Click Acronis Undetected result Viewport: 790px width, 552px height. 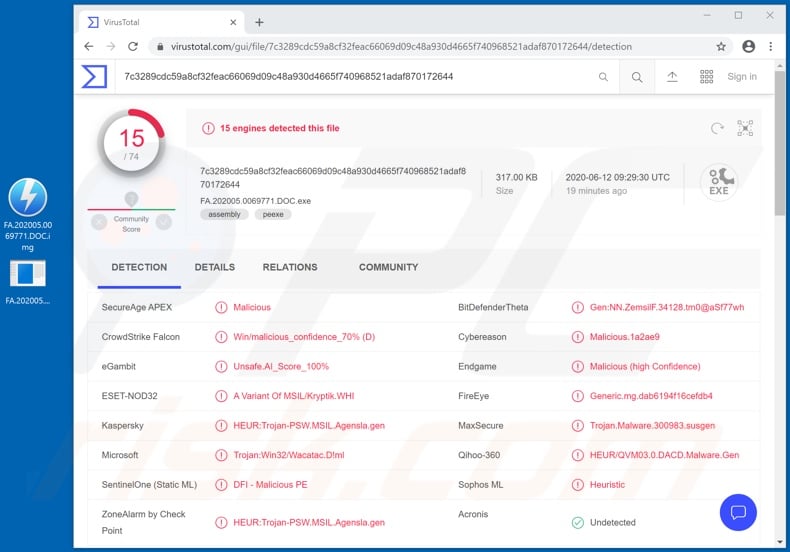pos(613,522)
